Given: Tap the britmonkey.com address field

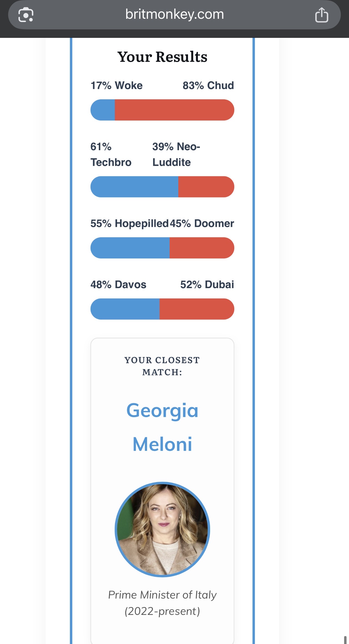Looking at the screenshot, I should click(x=174, y=15).
